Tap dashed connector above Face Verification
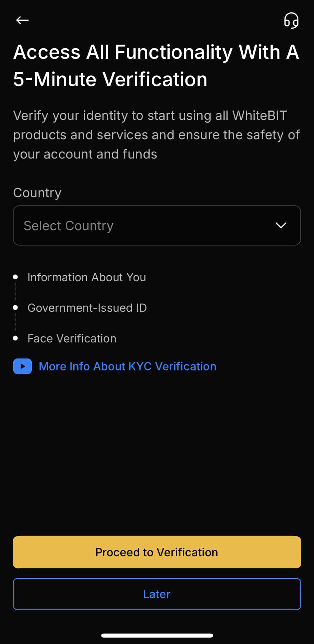 click(x=15, y=323)
